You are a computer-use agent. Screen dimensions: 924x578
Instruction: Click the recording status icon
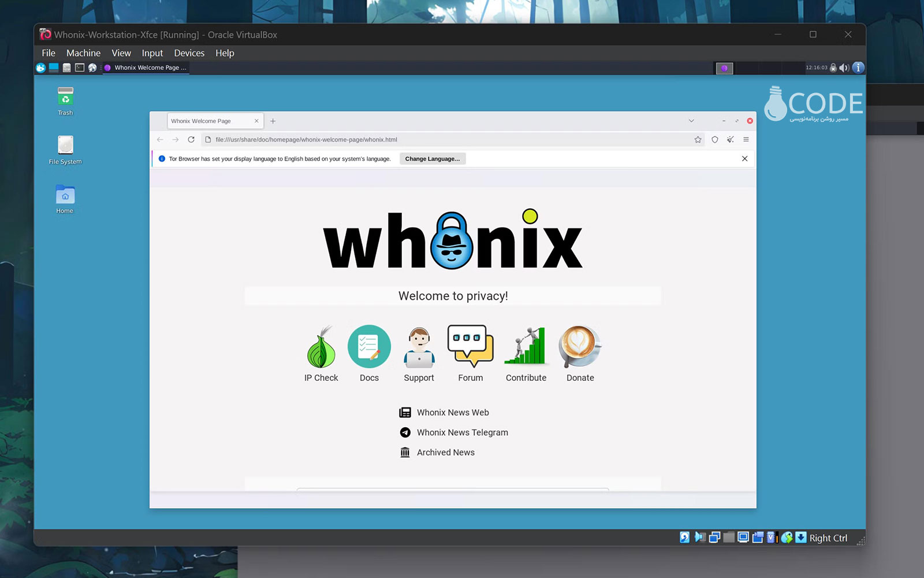758,538
